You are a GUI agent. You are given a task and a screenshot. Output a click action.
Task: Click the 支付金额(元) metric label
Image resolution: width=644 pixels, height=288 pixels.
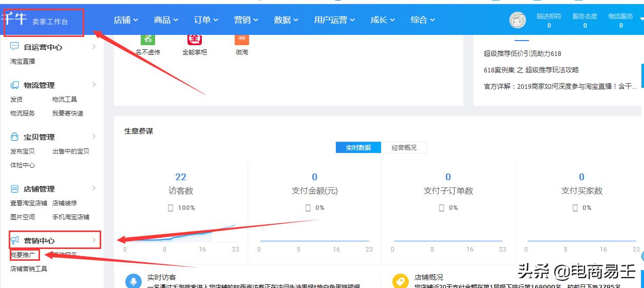click(315, 190)
